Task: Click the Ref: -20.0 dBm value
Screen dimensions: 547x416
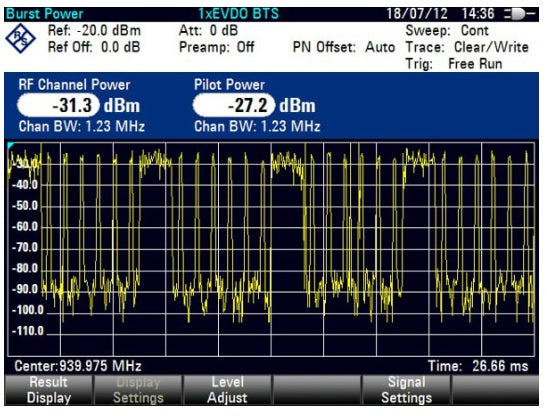Action: [x=94, y=31]
